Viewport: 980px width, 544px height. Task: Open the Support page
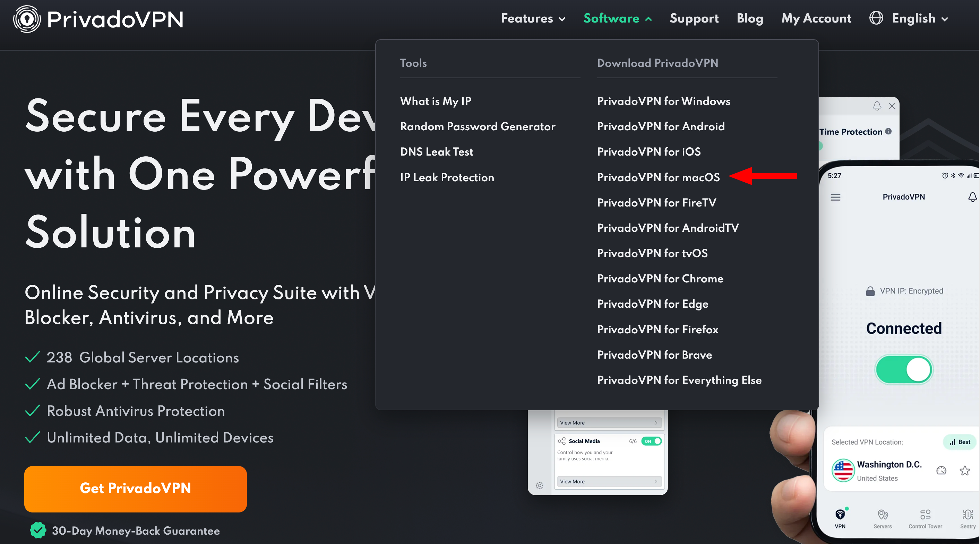tap(694, 18)
